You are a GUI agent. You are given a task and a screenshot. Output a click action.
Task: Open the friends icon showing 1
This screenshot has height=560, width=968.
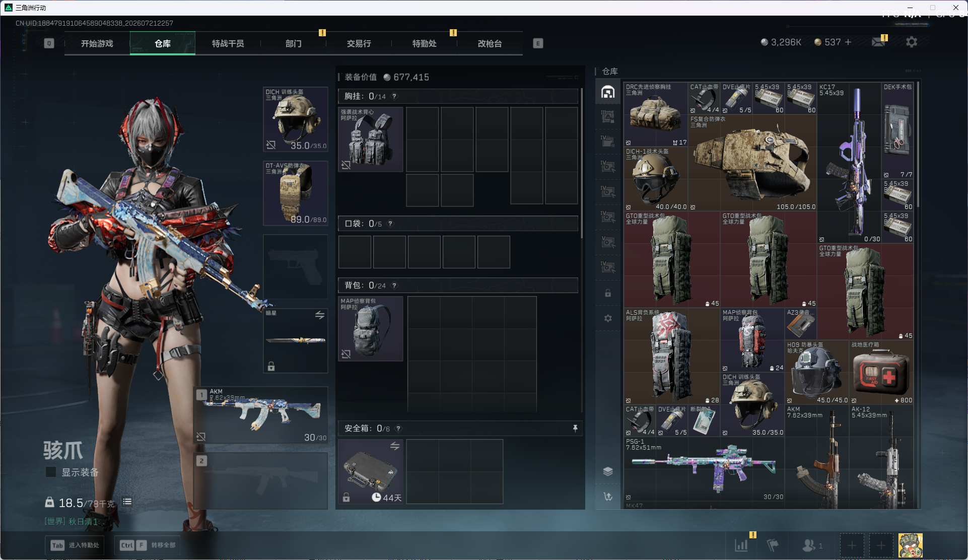811,545
